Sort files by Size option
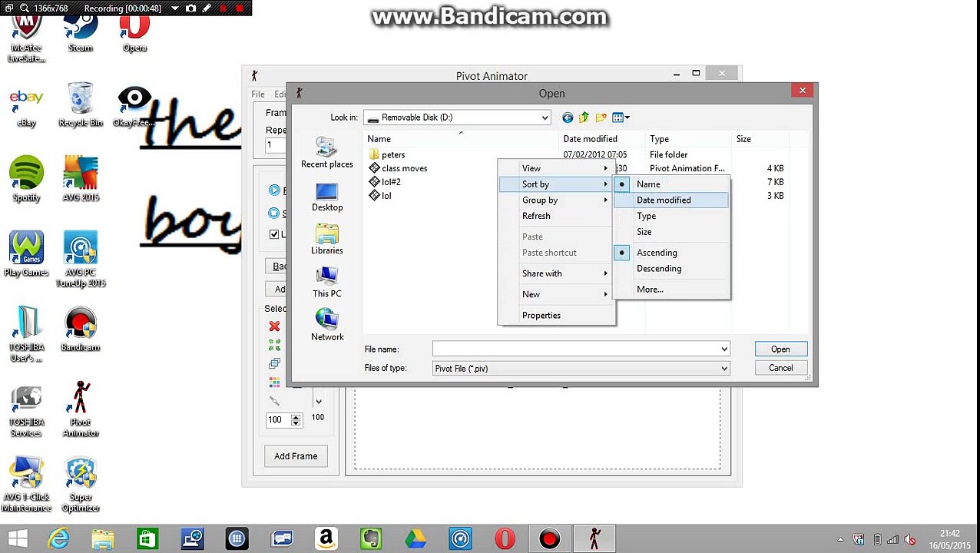This screenshot has width=980, height=553. pos(671,232)
